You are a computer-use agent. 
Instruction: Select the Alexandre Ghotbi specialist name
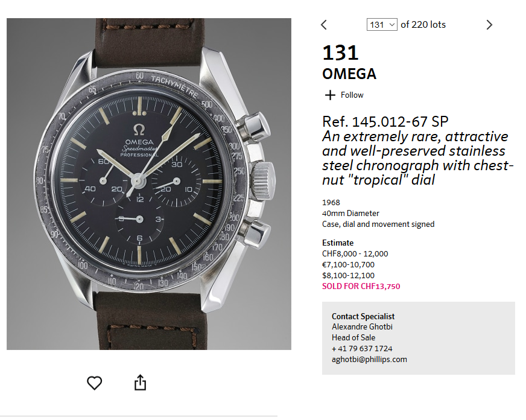point(362,326)
